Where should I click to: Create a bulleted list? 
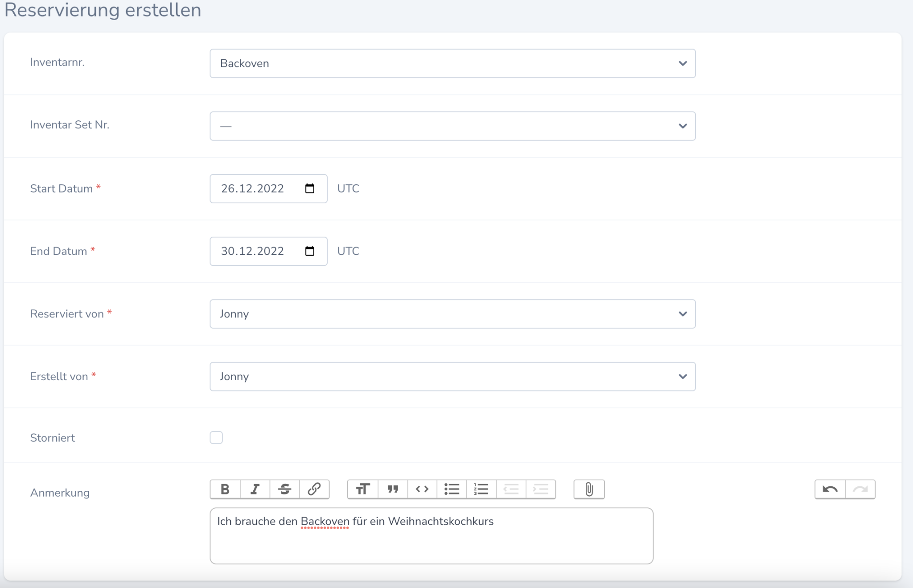(452, 489)
